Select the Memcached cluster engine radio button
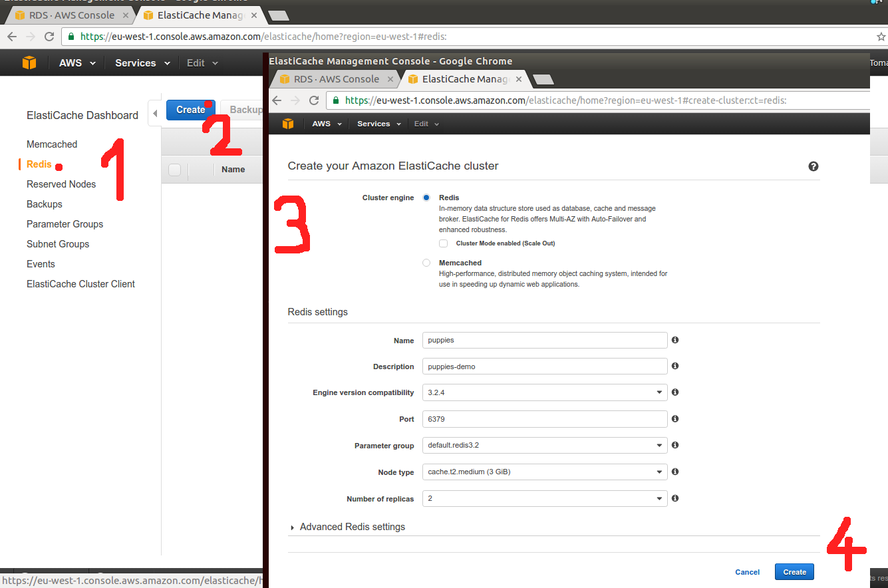The image size is (888, 588). point(426,263)
